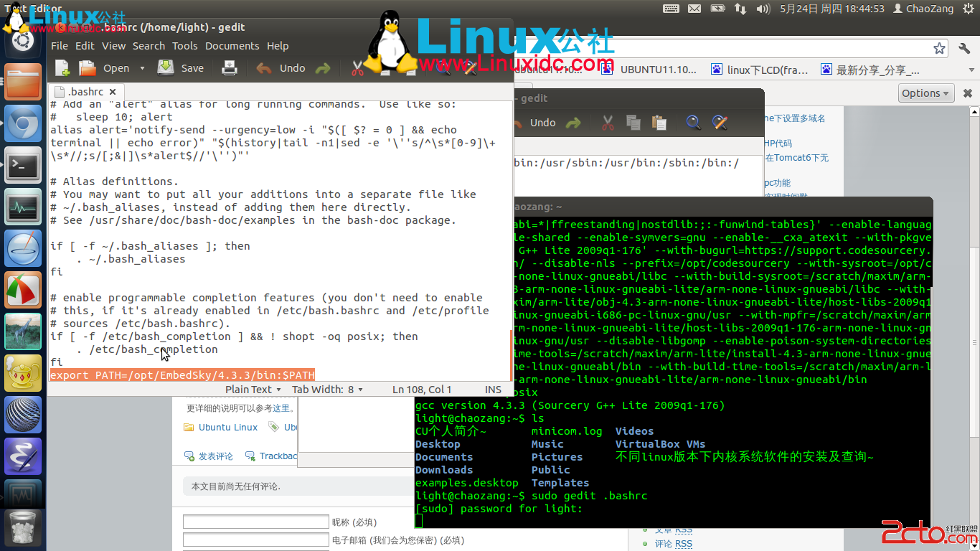The width and height of the screenshot is (980, 551).
Task: Focus the 昵称 (必填) input field
Action: tap(255, 522)
